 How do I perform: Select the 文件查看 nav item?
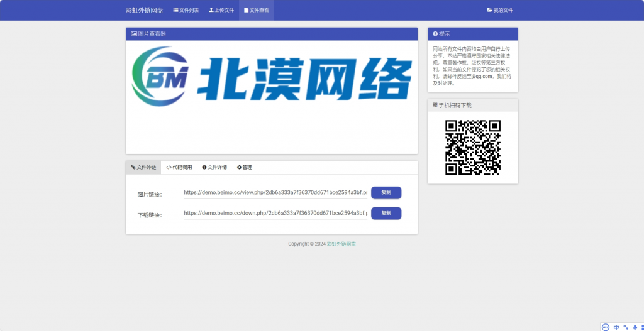coord(257,10)
